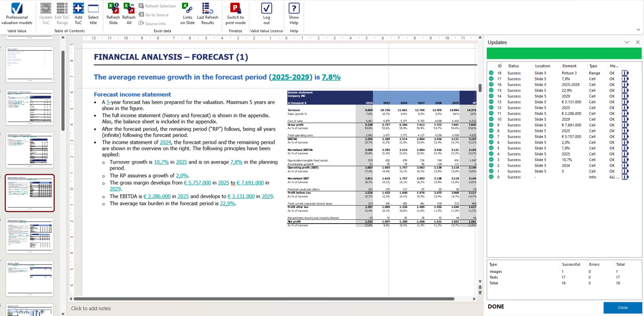Click the Status column header

pyautogui.click(x=513, y=66)
